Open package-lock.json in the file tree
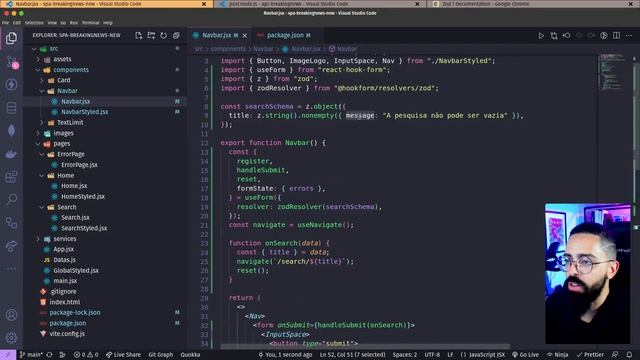 [x=75, y=312]
